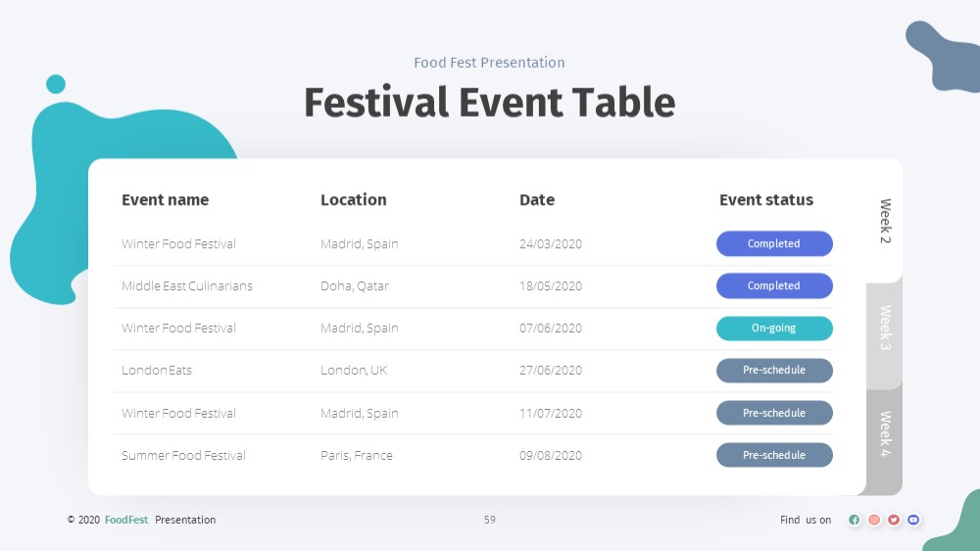980x551 pixels.
Task: Click the FoodFest link in footer
Action: point(126,520)
